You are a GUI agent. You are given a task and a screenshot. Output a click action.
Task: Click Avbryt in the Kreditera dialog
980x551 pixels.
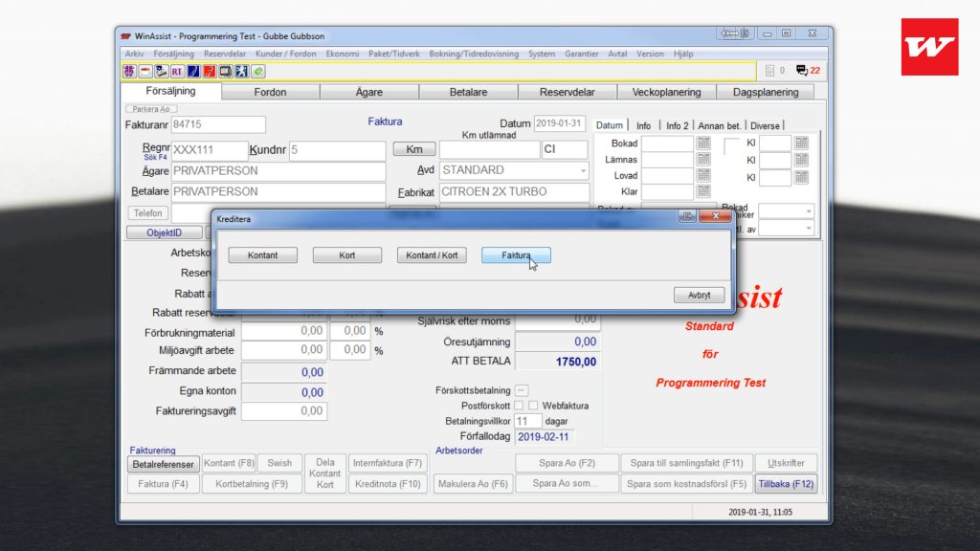(x=699, y=295)
